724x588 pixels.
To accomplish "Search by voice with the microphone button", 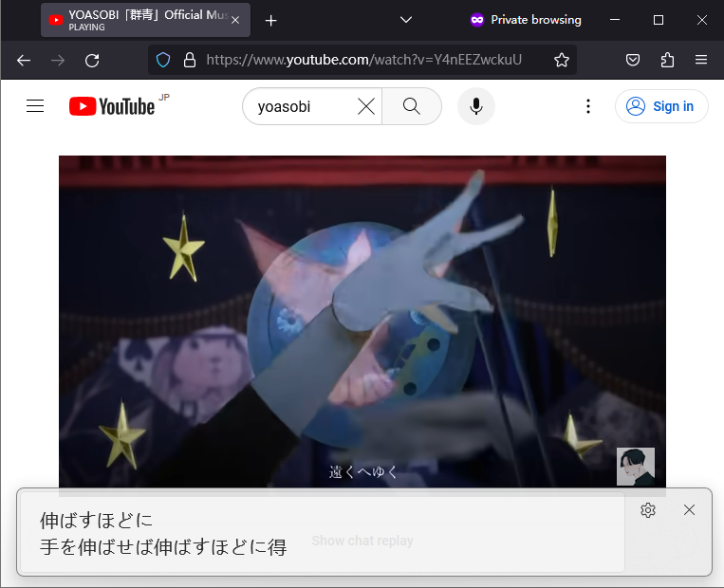I will coord(476,106).
